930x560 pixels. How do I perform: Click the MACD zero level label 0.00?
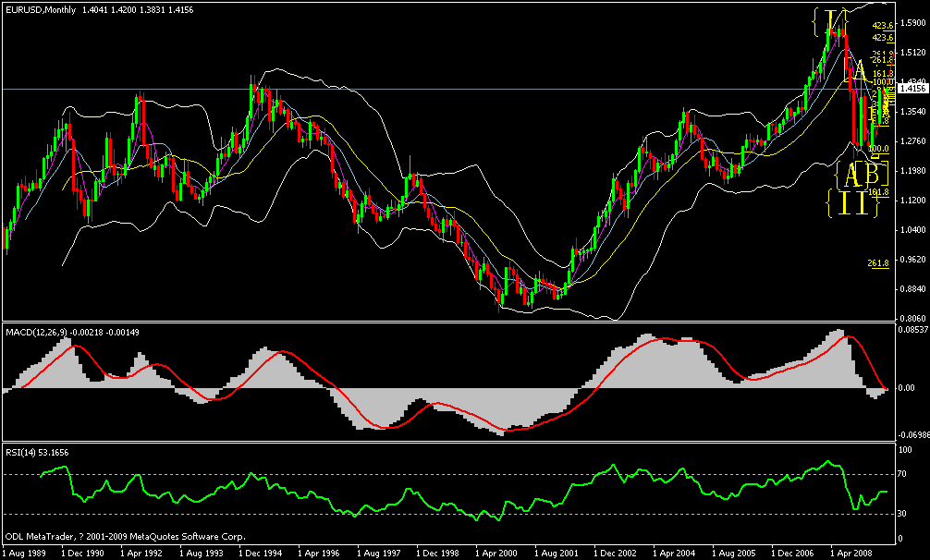[x=907, y=388]
